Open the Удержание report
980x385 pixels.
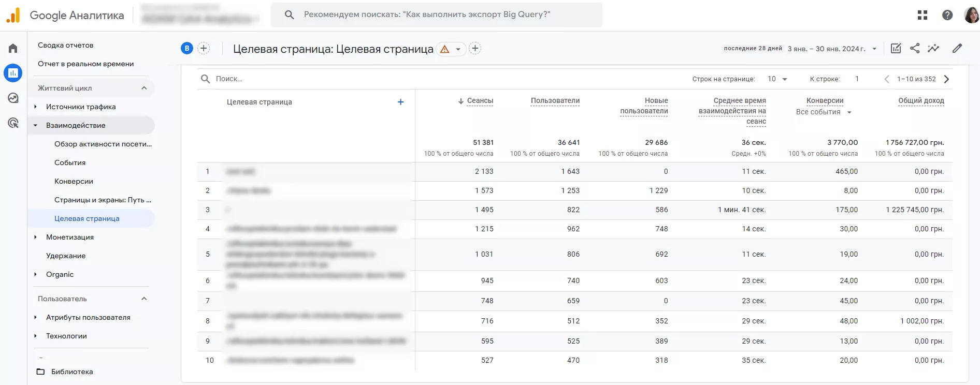[66, 256]
